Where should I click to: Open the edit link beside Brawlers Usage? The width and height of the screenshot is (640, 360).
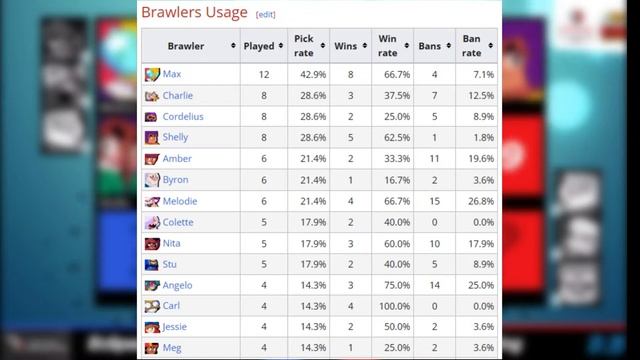point(266,15)
